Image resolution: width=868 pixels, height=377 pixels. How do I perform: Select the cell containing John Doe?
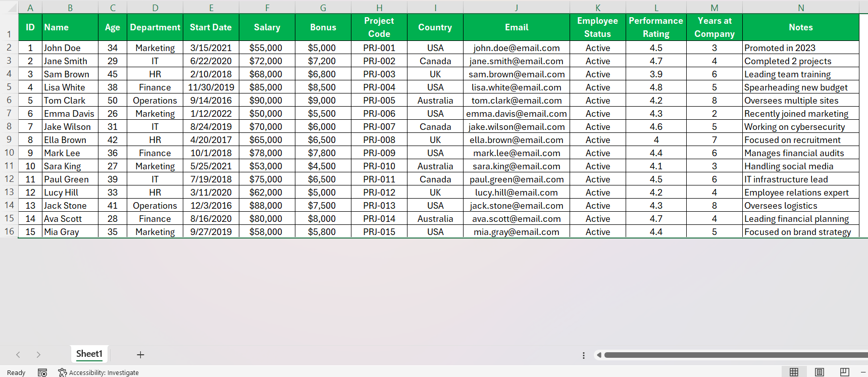pyautogui.click(x=70, y=48)
